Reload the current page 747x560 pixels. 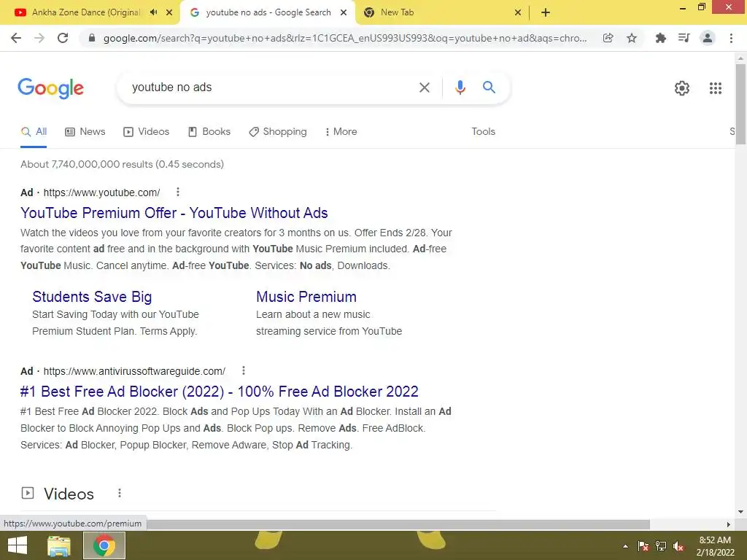point(63,38)
